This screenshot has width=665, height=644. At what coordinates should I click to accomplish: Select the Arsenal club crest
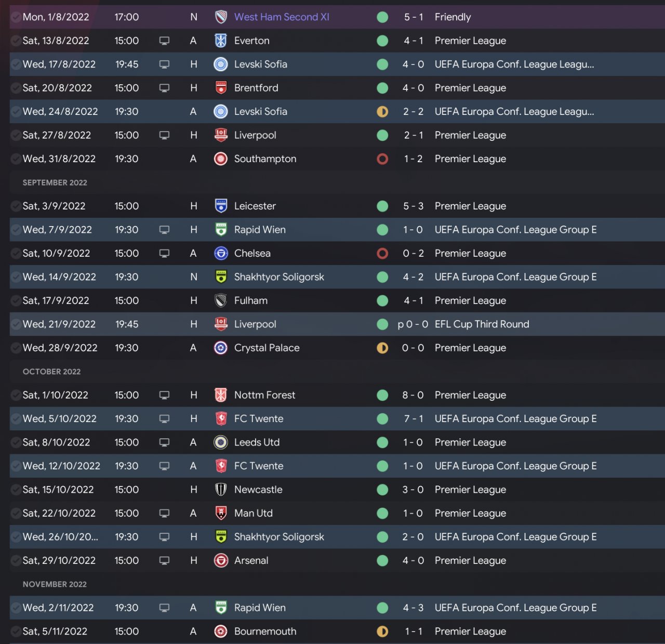point(221,560)
